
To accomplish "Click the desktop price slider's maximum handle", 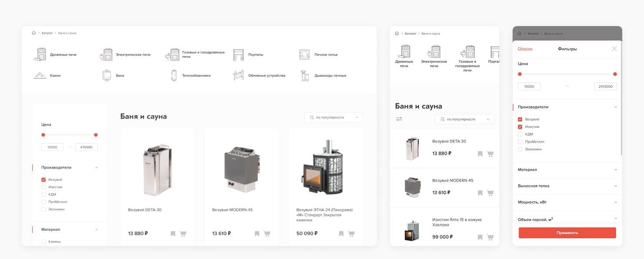I will coord(96,135).
